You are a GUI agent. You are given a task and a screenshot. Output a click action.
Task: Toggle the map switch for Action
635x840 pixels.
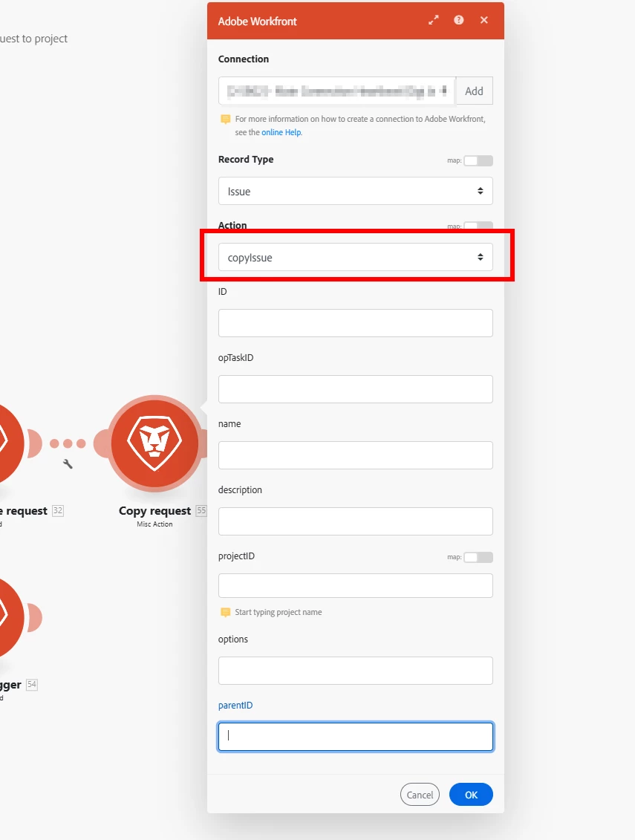coord(478,226)
